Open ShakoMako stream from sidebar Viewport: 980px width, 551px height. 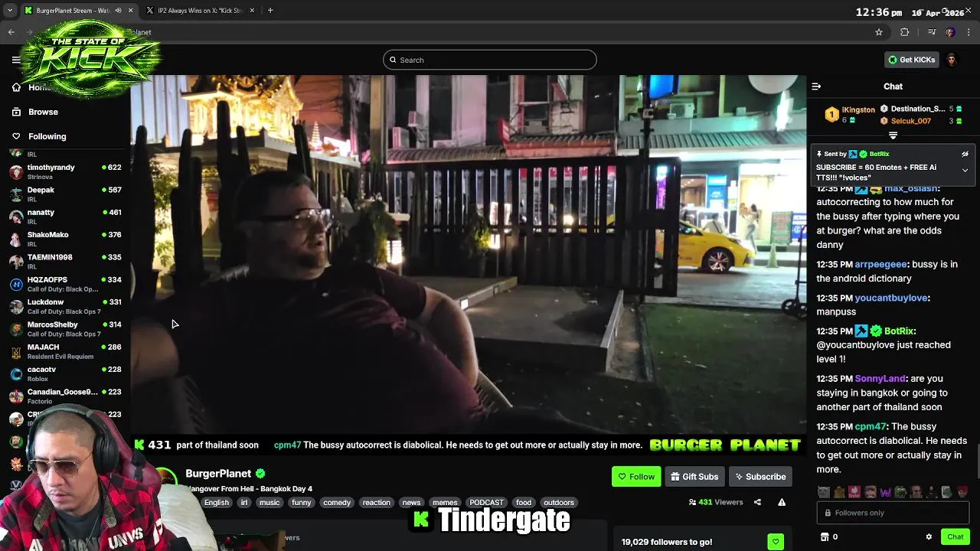tap(65, 239)
